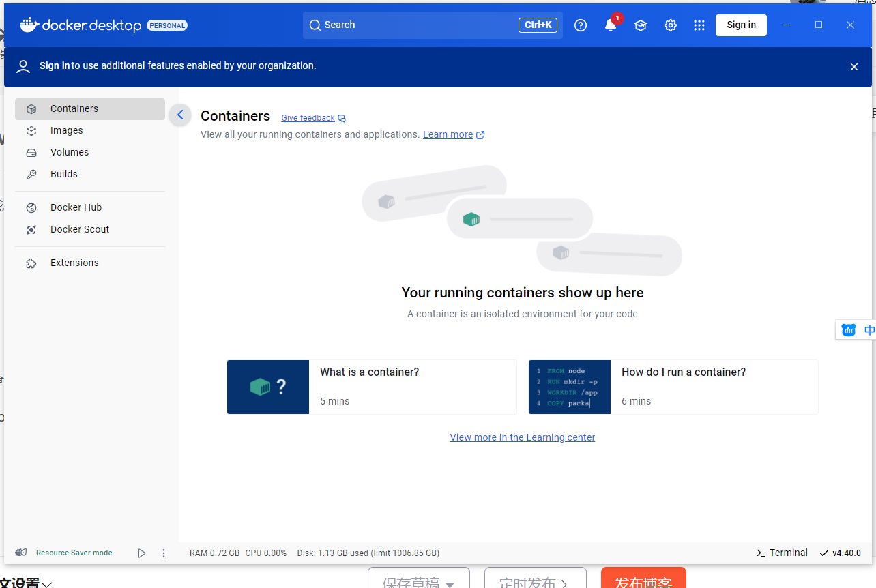This screenshot has height=588, width=876.
Task: Select Volumes in the sidebar
Action: 90,153
